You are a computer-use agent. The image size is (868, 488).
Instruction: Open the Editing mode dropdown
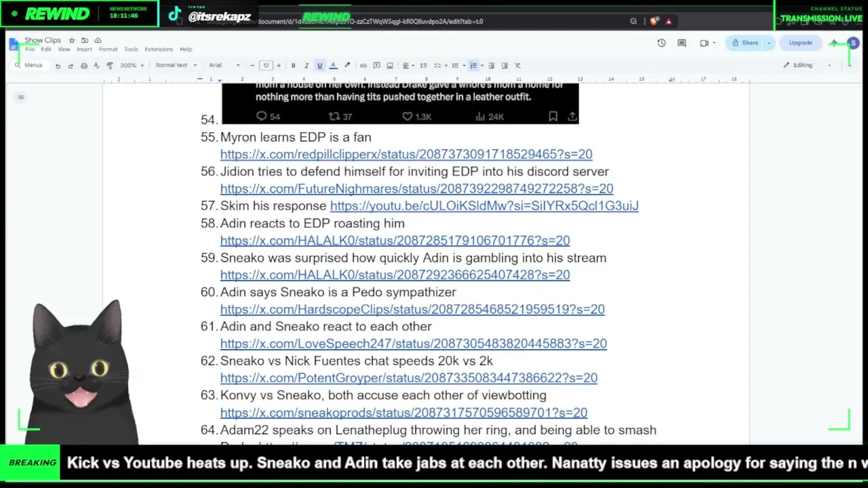click(x=807, y=66)
